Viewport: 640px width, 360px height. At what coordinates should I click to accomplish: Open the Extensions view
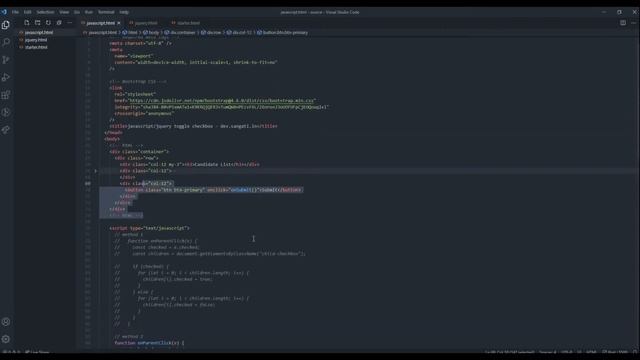pos(6,95)
